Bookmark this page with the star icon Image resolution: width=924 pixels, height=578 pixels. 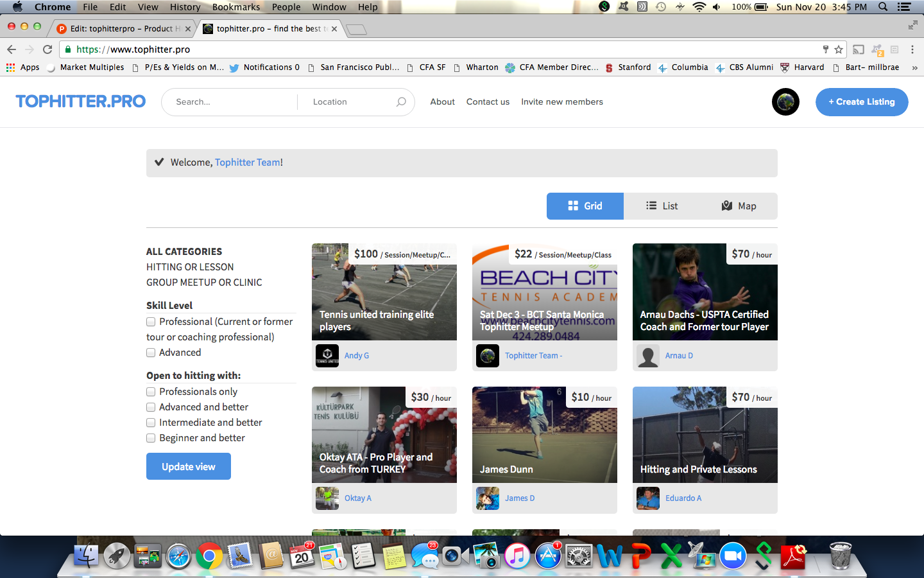[838, 49]
